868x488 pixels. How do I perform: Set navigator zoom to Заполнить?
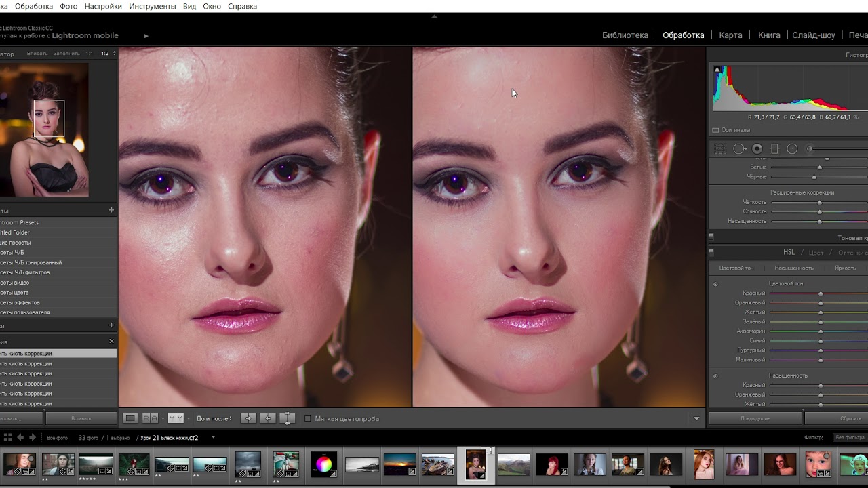(x=66, y=53)
